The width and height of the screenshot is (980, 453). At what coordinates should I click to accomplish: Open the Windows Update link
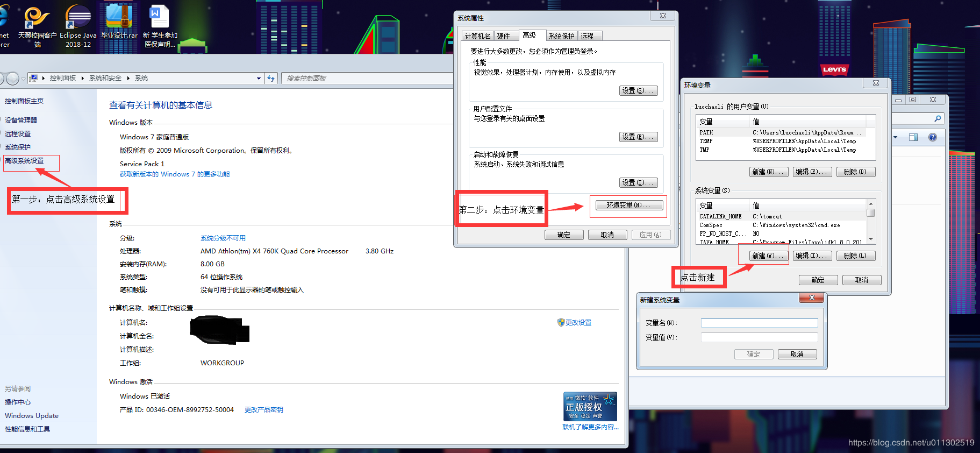coord(32,416)
